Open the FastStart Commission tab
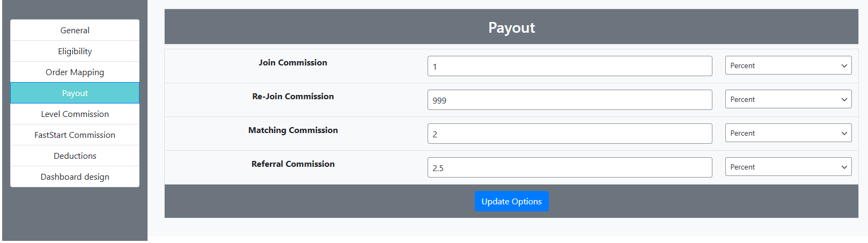The width and height of the screenshot is (868, 243). (x=75, y=135)
